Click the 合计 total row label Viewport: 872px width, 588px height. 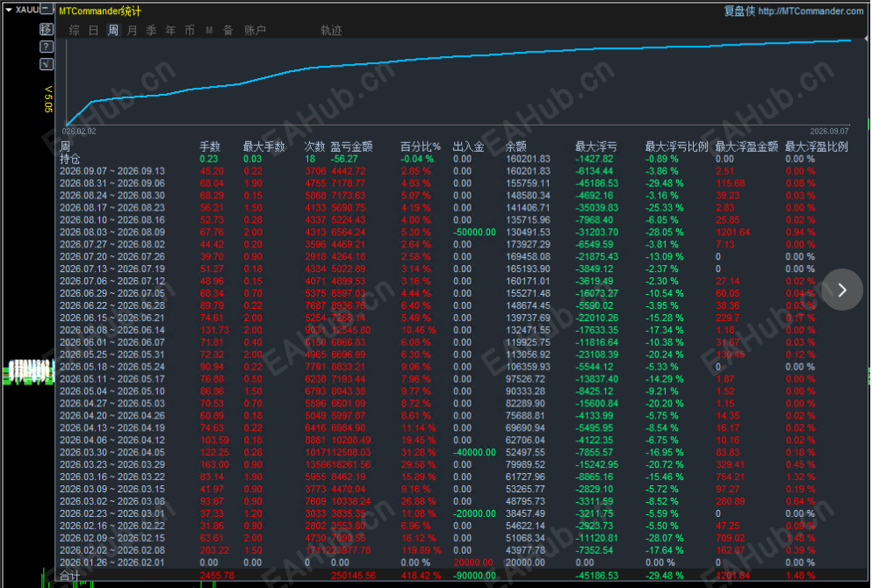(x=70, y=576)
